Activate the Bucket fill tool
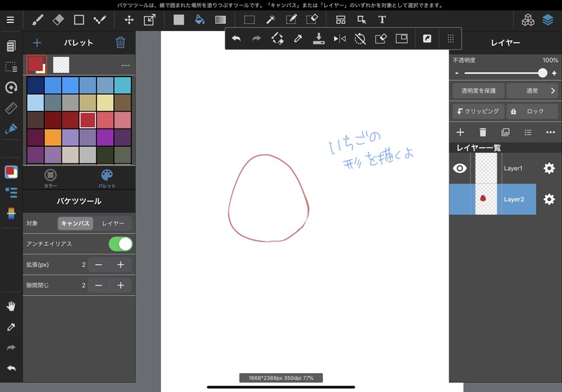562x392 pixels. click(199, 20)
